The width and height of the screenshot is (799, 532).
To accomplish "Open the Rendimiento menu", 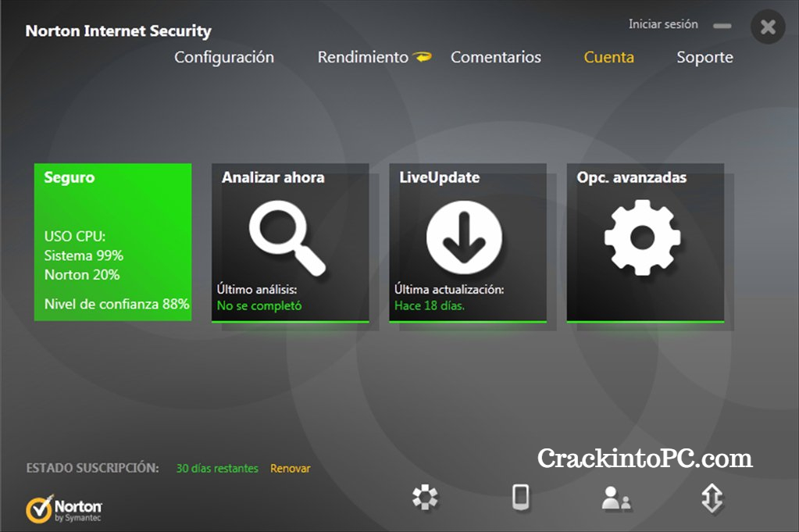I will [x=363, y=57].
